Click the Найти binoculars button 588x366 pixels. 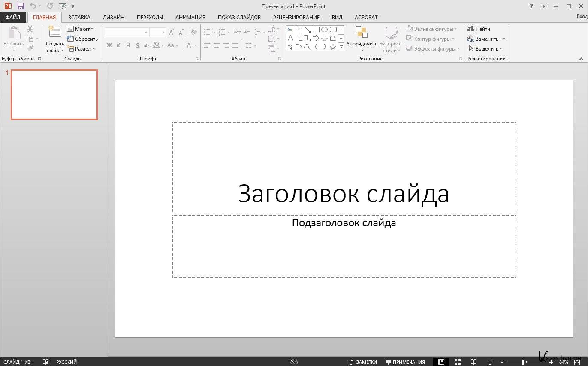click(479, 29)
